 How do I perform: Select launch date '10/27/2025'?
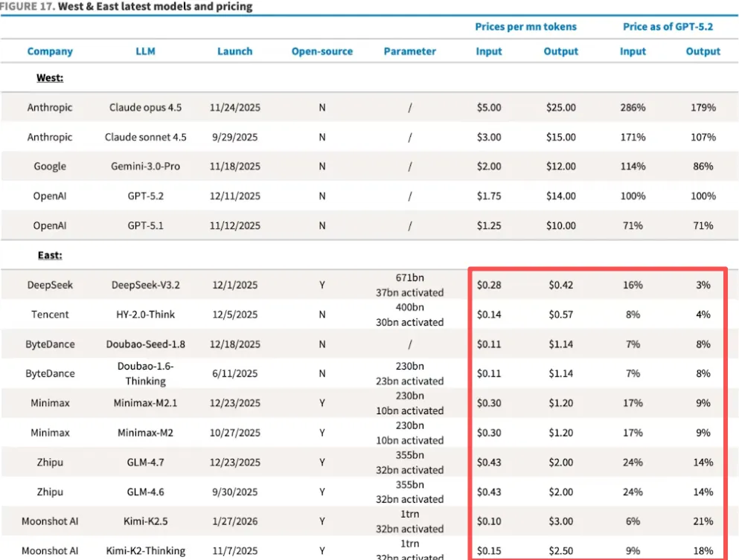point(234,433)
